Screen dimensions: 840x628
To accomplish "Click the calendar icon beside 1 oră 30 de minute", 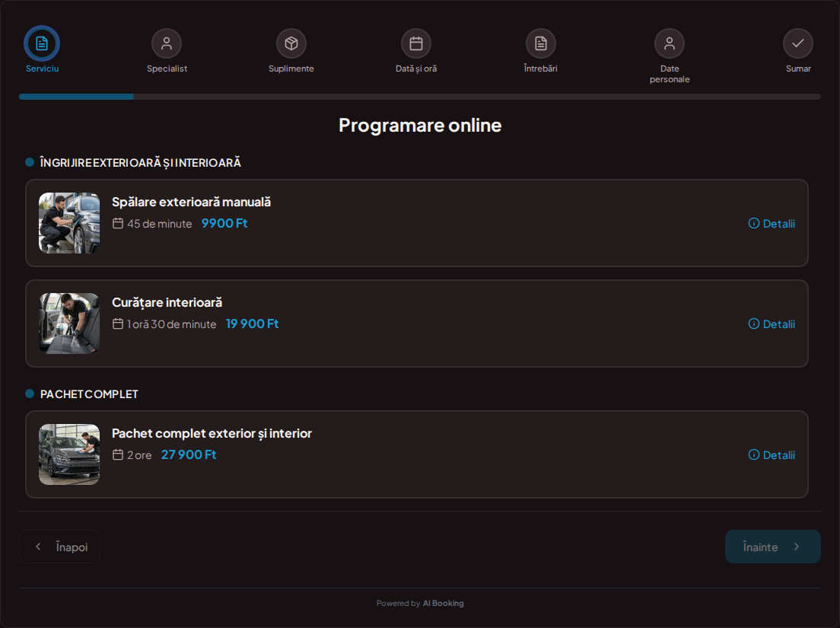I will (x=118, y=324).
